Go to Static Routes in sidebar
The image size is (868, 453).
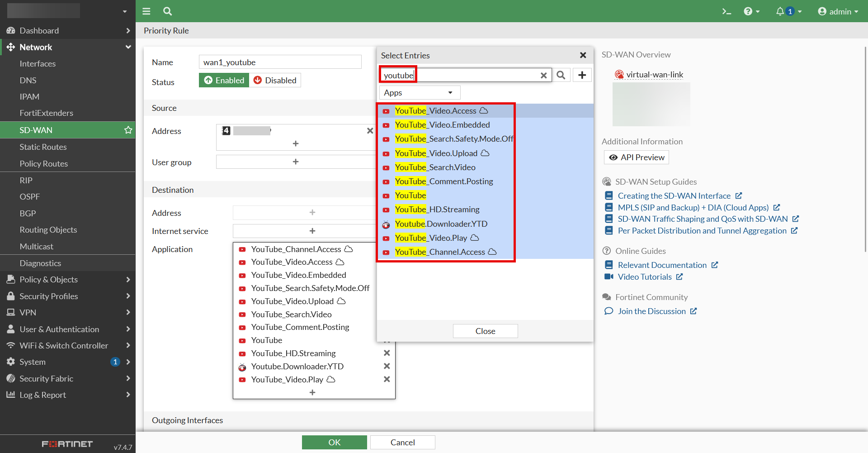[x=43, y=147]
